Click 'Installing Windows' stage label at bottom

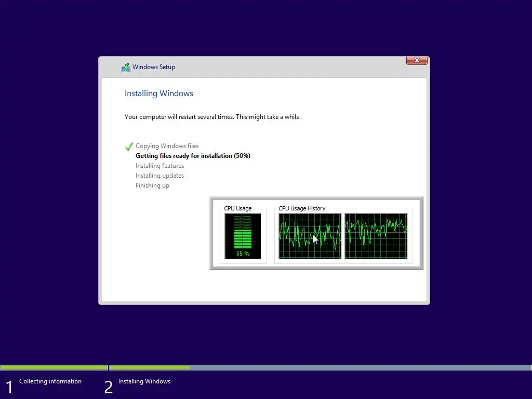[x=144, y=381]
